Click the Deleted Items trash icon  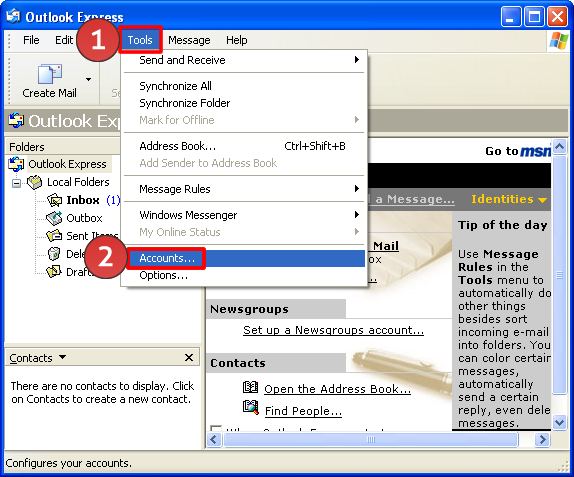click(54, 253)
